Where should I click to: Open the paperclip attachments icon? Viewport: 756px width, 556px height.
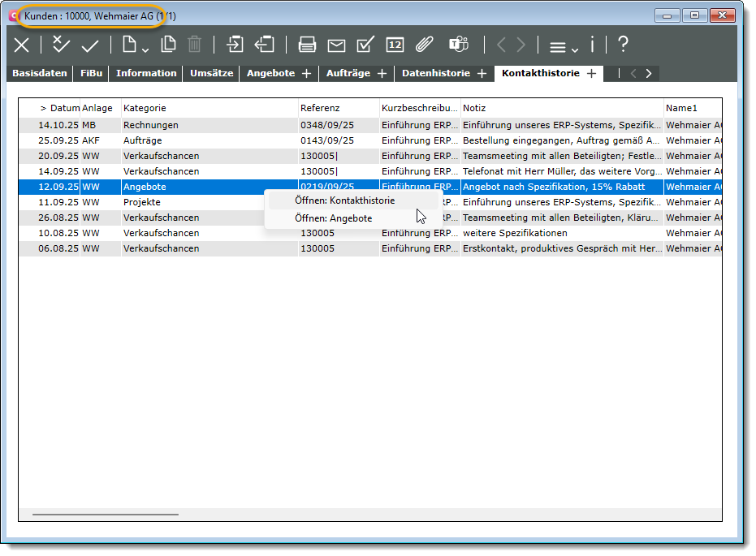point(424,45)
